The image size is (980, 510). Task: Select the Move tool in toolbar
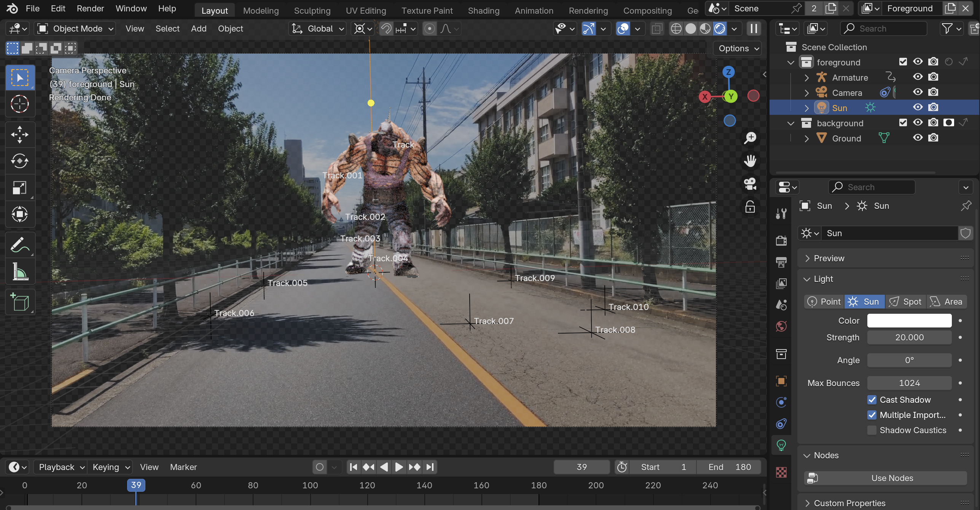pyautogui.click(x=20, y=135)
